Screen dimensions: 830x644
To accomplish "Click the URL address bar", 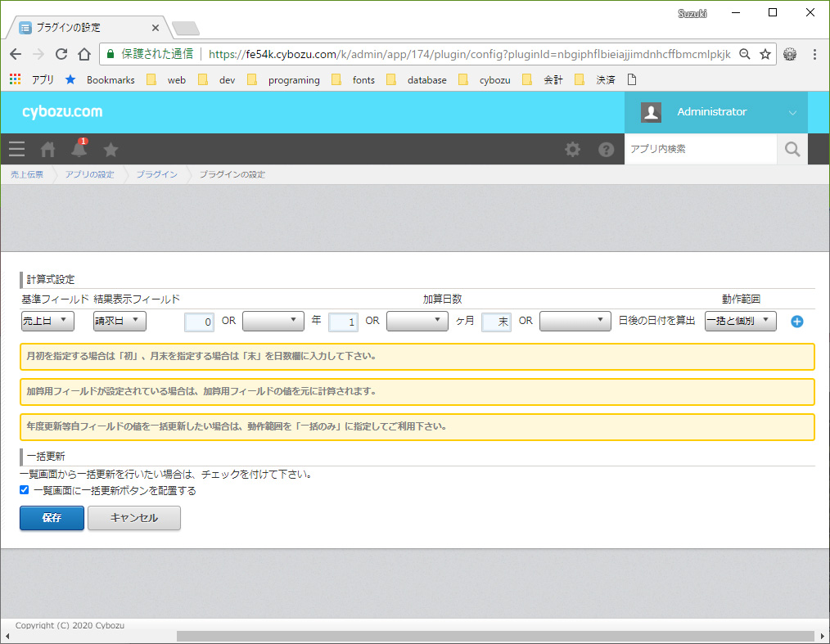I will tap(468, 54).
